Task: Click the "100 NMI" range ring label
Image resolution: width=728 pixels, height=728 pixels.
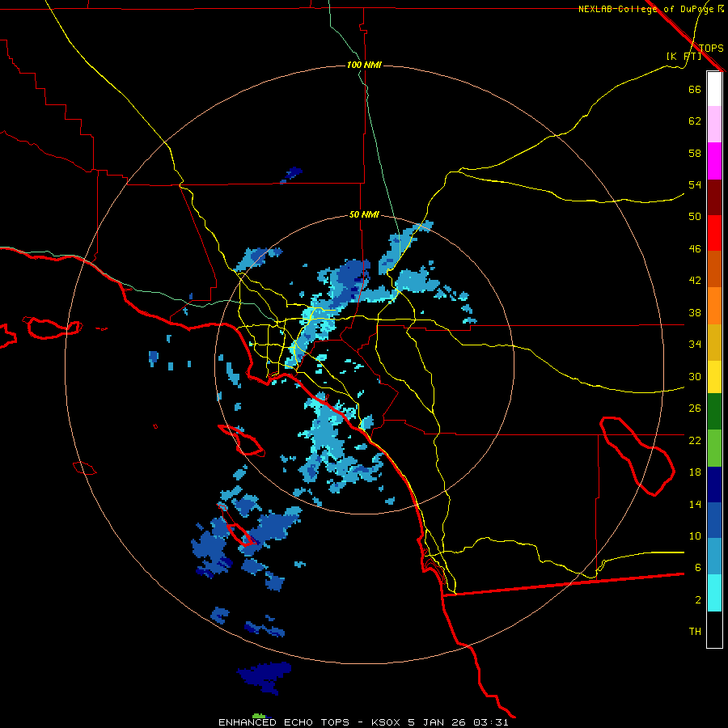Action: [x=364, y=65]
